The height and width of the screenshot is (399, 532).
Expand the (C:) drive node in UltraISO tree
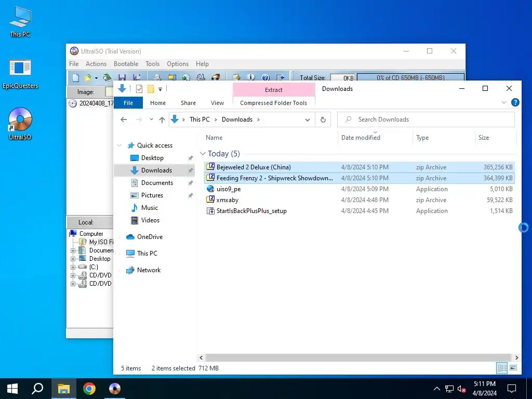pyautogui.click(x=73, y=267)
